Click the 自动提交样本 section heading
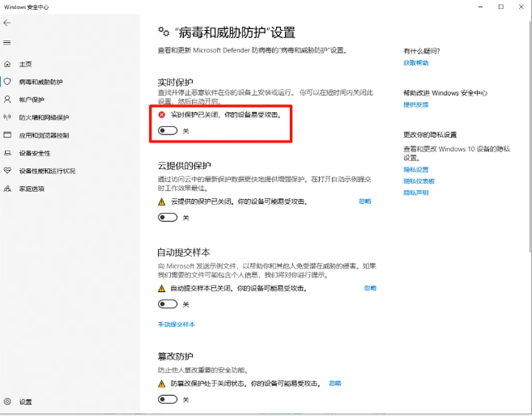The width and height of the screenshot is (532, 416). click(x=184, y=253)
